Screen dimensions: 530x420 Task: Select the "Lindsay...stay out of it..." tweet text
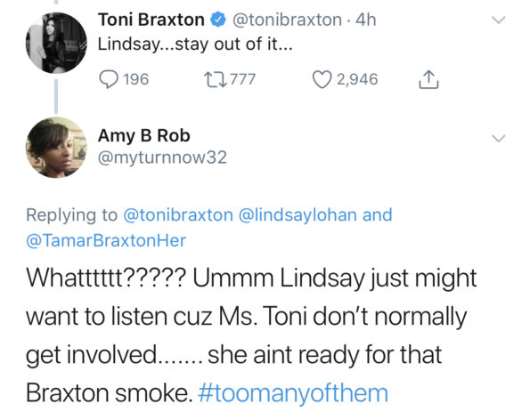click(195, 44)
